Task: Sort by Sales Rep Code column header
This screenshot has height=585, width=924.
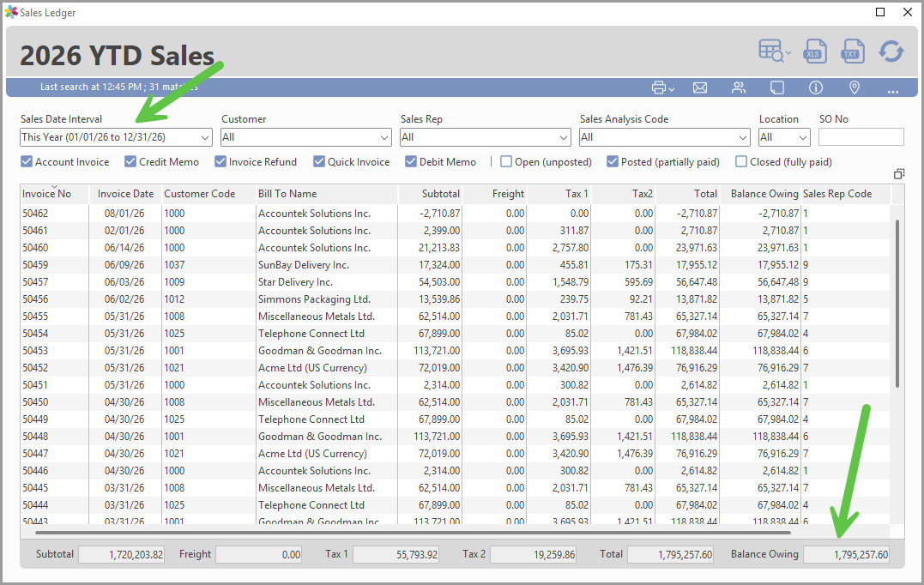Action: pyautogui.click(x=846, y=194)
